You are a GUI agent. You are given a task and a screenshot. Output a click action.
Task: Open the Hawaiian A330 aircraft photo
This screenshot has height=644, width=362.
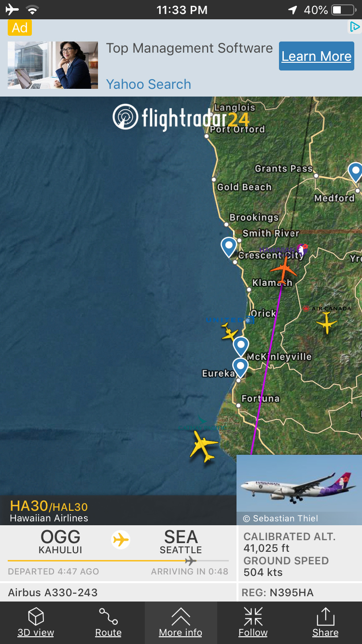tap(299, 490)
